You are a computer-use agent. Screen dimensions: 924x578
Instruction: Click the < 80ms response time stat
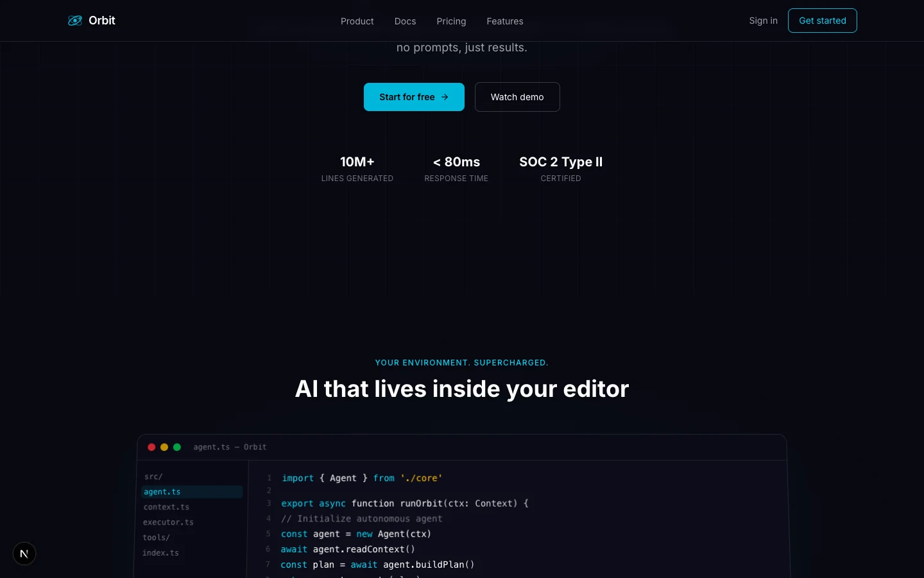pos(456,169)
